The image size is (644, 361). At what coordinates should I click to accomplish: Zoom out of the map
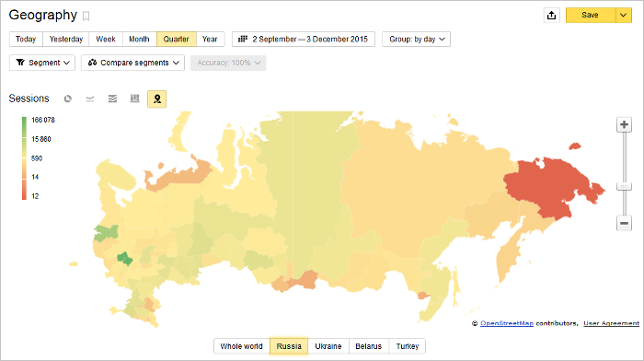pyautogui.click(x=624, y=223)
